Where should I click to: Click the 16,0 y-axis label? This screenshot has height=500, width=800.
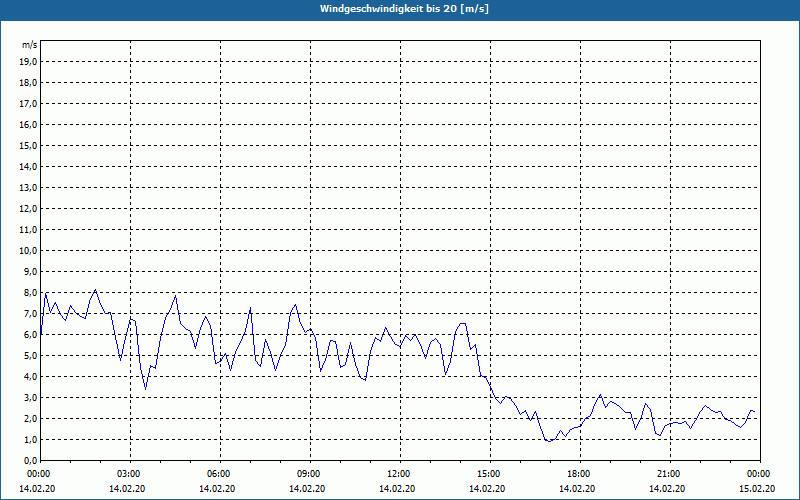(x=28, y=124)
